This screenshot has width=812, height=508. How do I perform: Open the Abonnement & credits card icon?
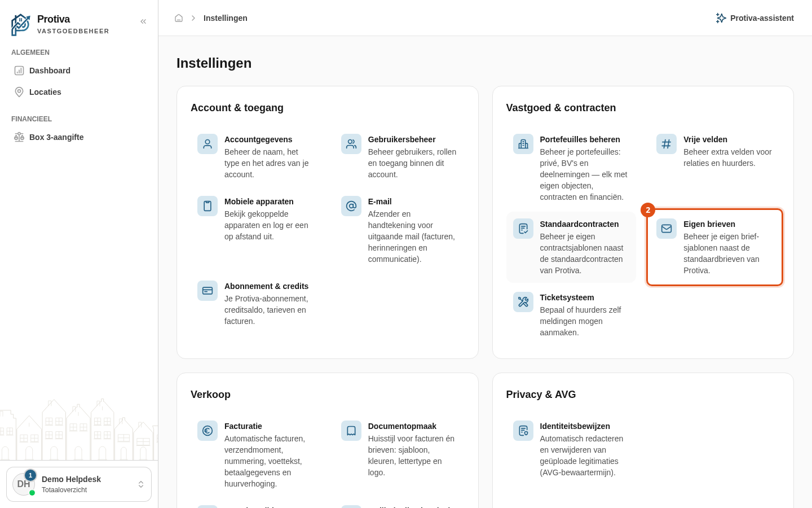(x=208, y=291)
